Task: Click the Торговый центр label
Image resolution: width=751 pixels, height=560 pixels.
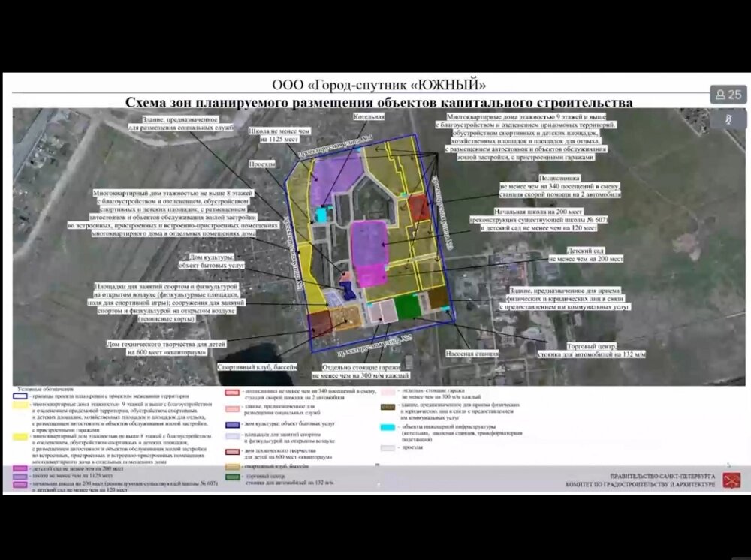Action: pos(592,350)
